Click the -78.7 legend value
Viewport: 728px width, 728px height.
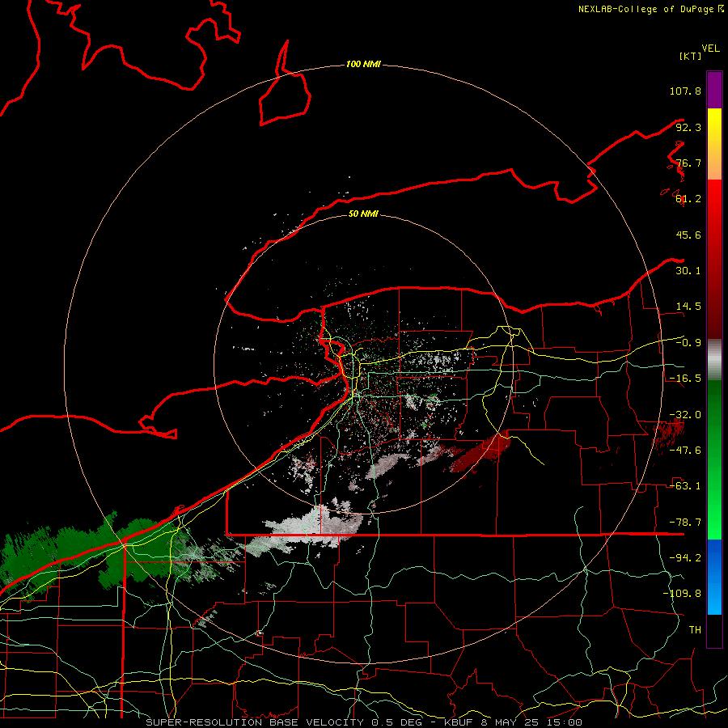point(685,523)
